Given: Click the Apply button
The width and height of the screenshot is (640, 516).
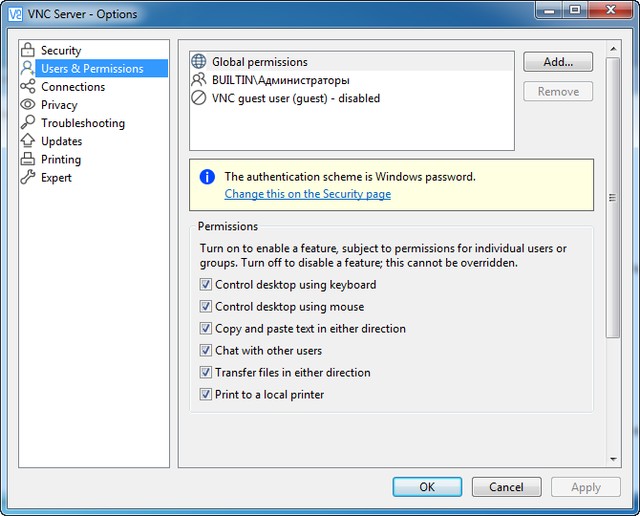Looking at the screenshot, I should coord(586,487).
